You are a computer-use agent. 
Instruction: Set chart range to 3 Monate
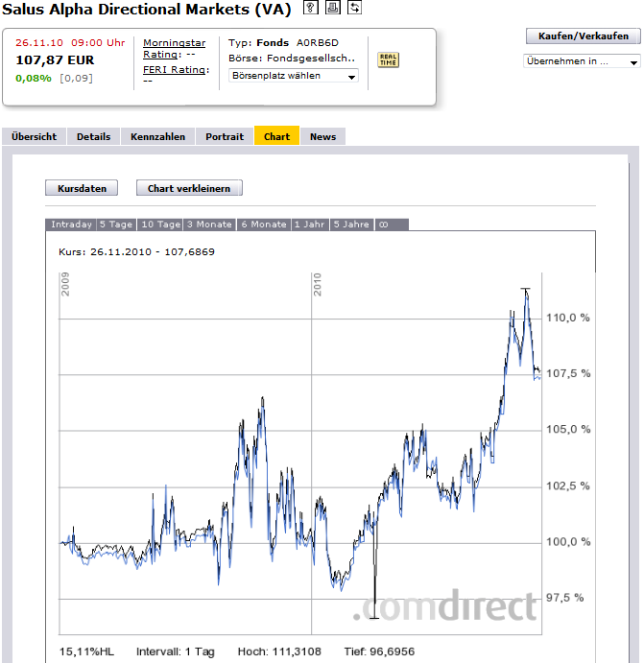click(x=209, y=225)
